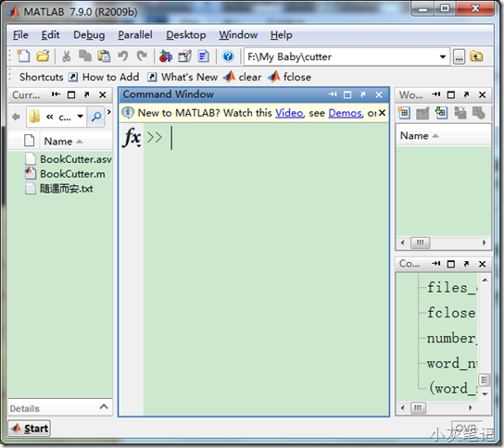504x448 pixels.
Task: Select fclose entry in Command History
Action: tap(451, 313)
